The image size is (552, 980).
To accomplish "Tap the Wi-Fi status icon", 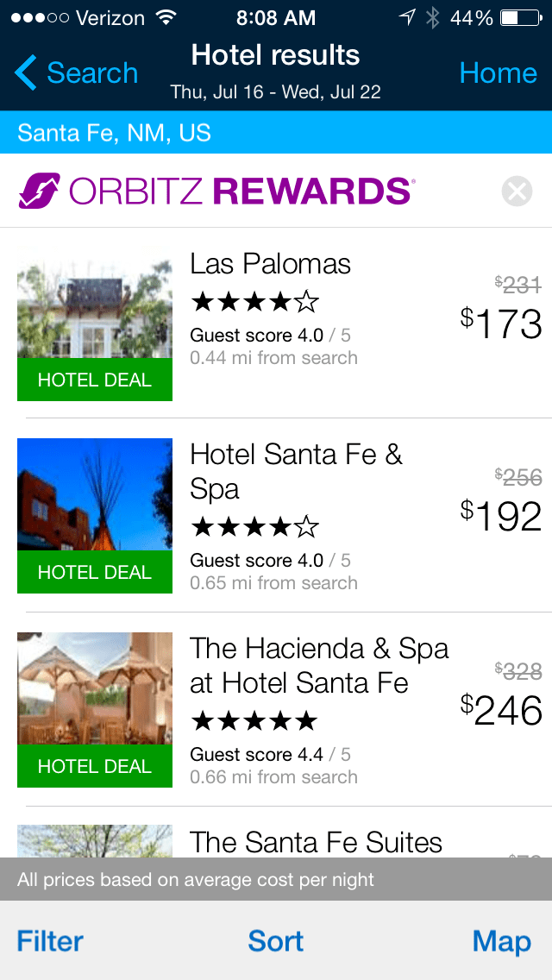I will [165, 18].
